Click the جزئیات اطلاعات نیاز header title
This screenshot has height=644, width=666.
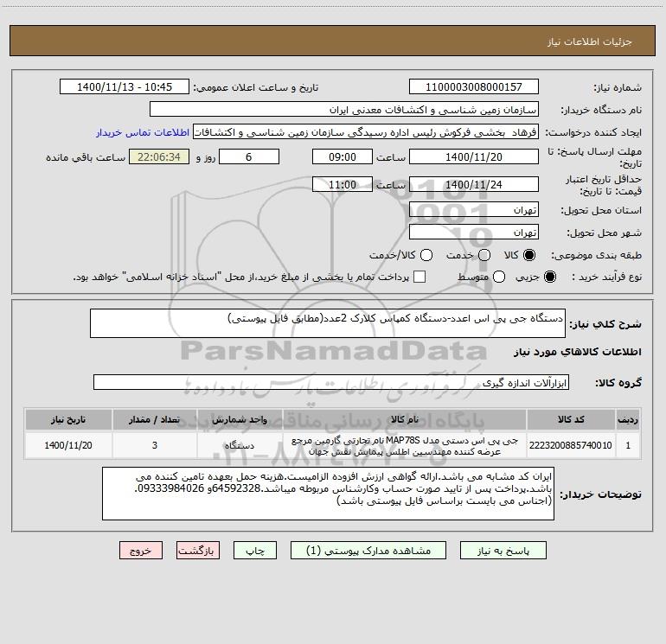590,41
